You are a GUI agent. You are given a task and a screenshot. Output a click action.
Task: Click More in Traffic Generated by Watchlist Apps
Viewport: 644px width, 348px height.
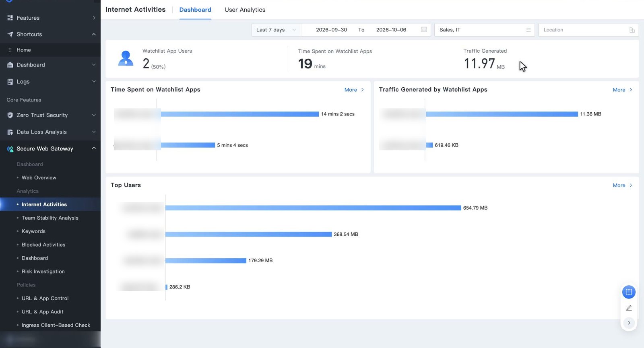tap(622, 90)
